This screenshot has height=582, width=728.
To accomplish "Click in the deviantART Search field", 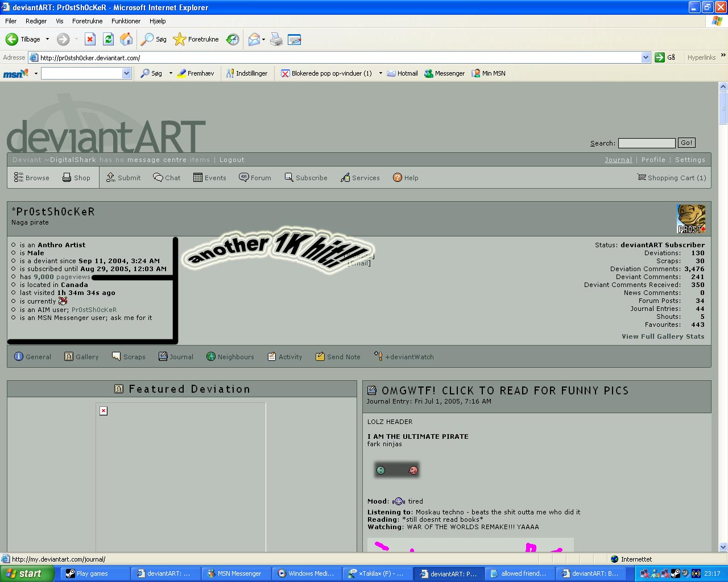I will pyautogui.click(x=647, y=143).
